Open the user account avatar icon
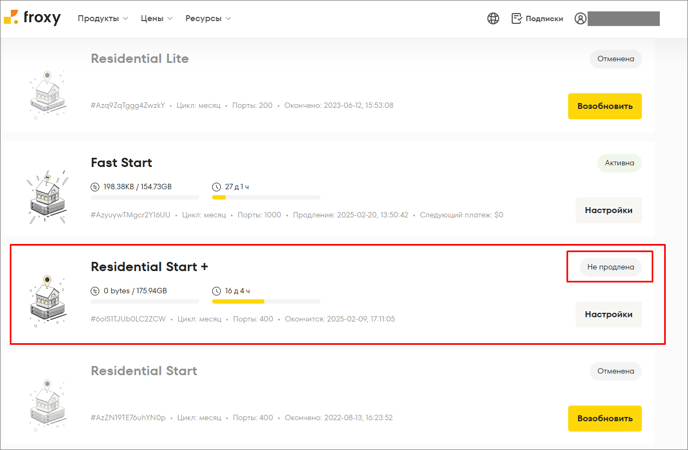The image size is (688, 450). point(580,18)
